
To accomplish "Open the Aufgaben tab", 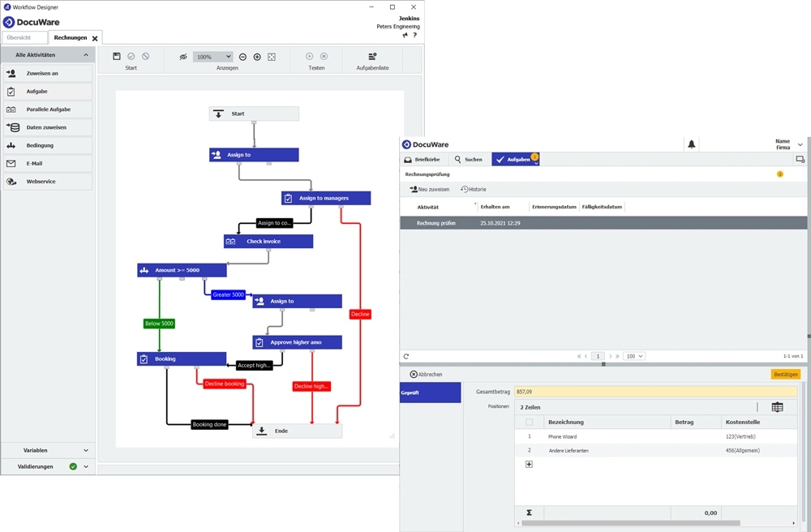I will click(515, 160).
